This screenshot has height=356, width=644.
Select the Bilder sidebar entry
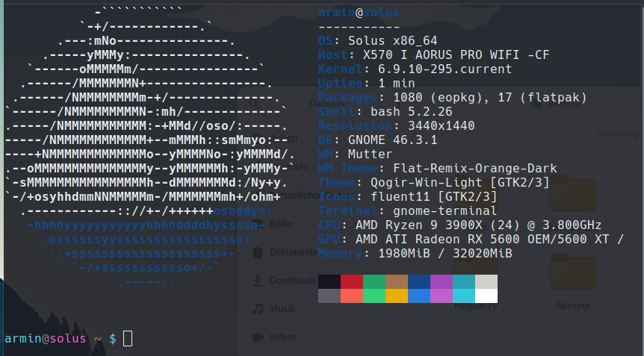[282, 224]
